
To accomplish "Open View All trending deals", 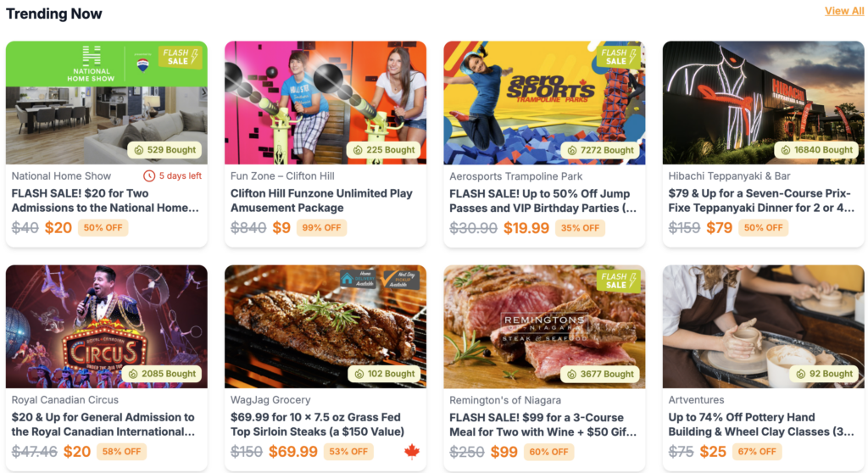I will point(843,11).
